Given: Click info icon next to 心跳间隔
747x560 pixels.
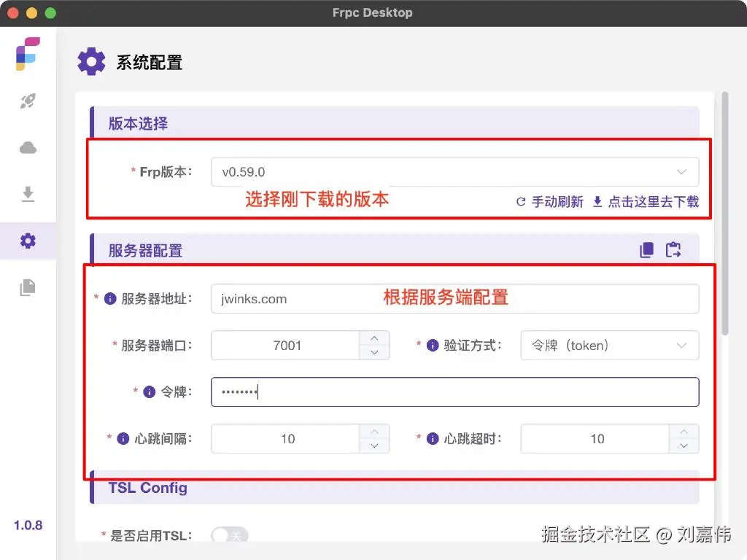Looking at the screenshot, I should [123, 438].
